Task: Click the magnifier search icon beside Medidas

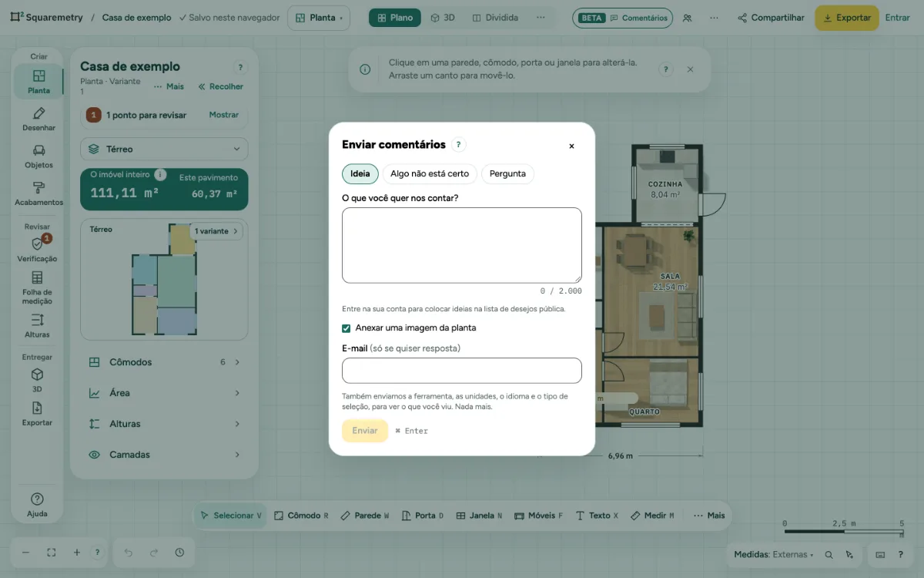Action: [x=829, y=554]
